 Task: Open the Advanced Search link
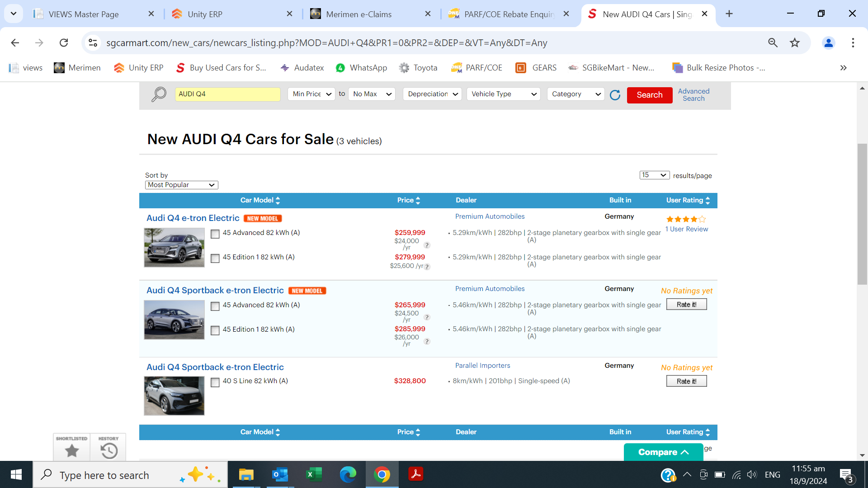(693, 95)
